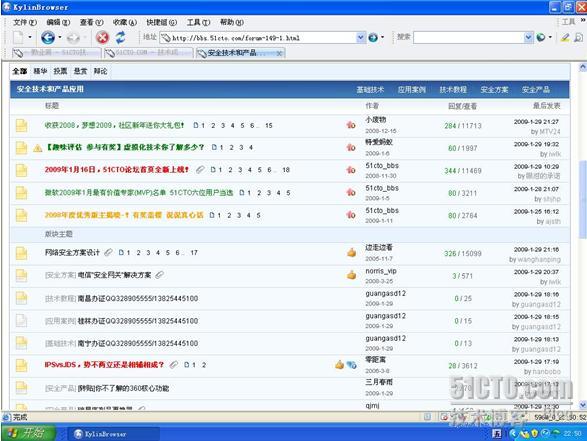Click paperclip icon after 电信"安全网关"解决方案
Image resolution: width=587 pixels, height=441 pixels.
(159, 275)
